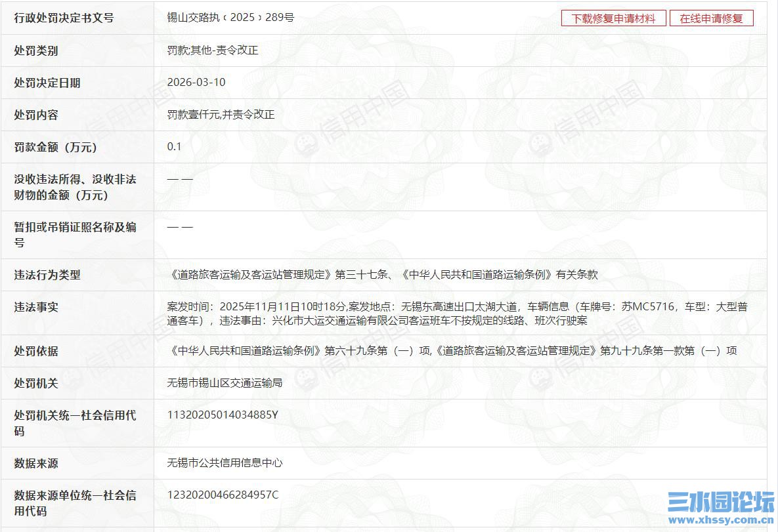Click the 在线申请修复 button
The width and height of the screenshot is (778, 532).
click(x=711, y=18)
